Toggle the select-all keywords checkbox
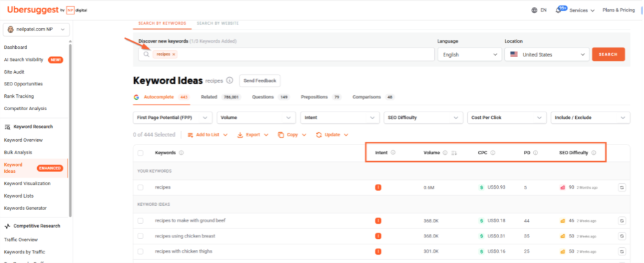Screen dimensions: 644x263 140,153
